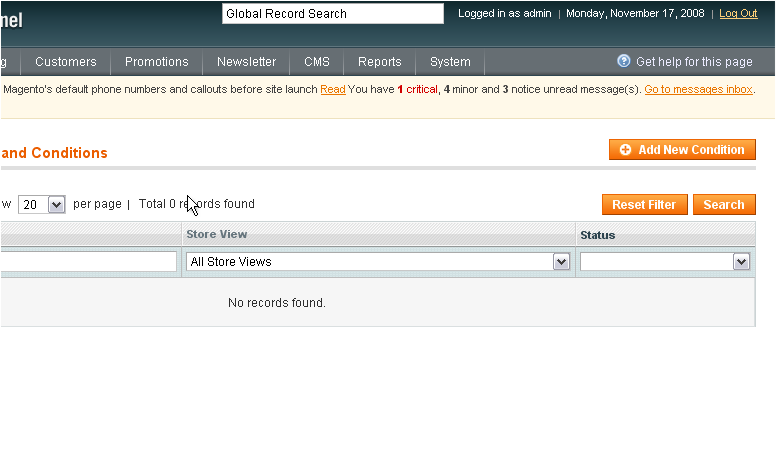Open the Read link in the notification bar
Screen dimensions: 776x450
coord(333,89)
